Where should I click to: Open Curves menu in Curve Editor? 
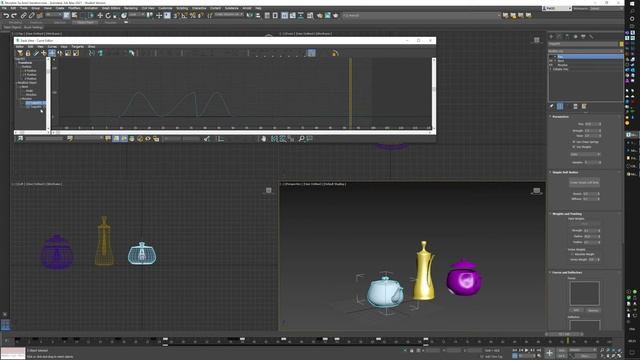[52, 47]
